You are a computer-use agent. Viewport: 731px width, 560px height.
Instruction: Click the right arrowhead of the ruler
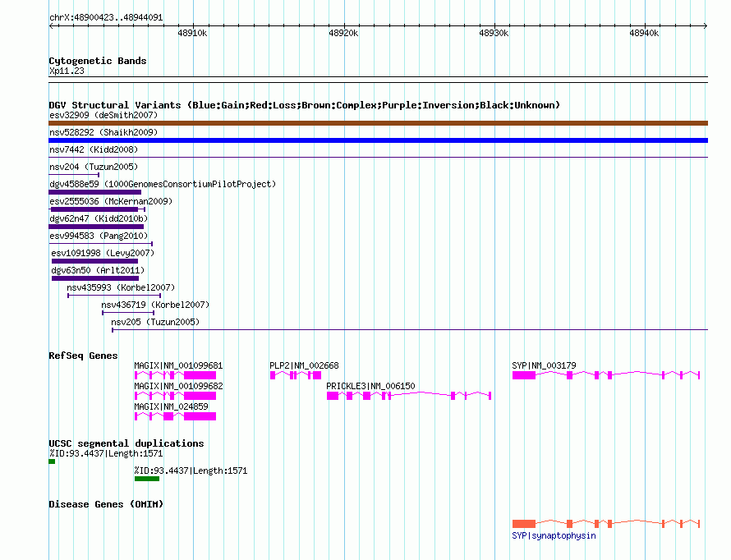coord(706,26)
